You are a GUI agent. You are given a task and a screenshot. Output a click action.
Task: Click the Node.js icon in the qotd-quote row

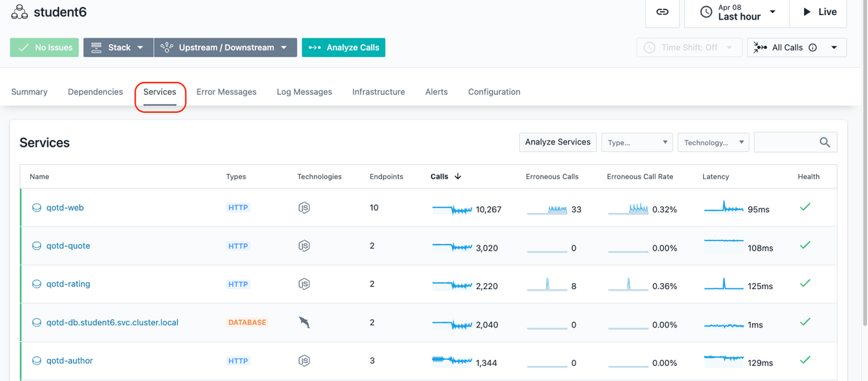[304, 246]
